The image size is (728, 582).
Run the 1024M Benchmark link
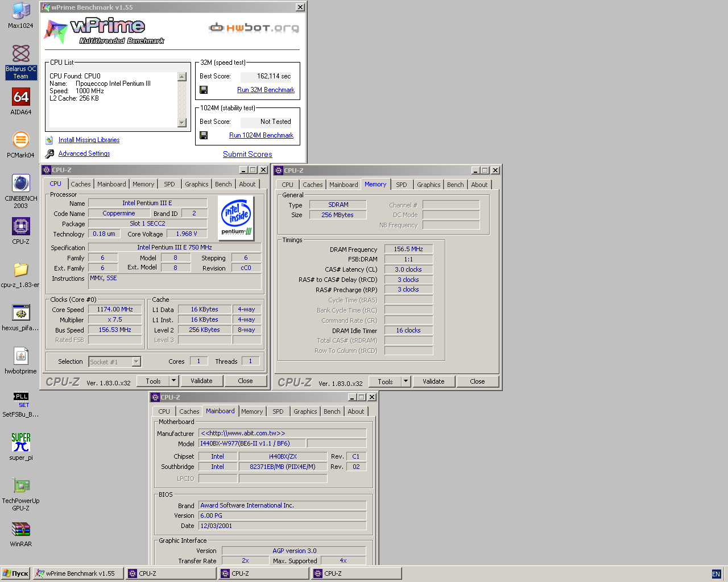coord(261,135)
